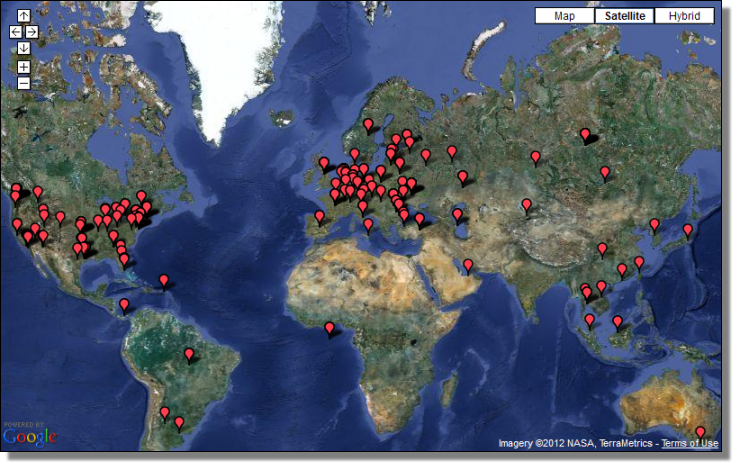Viewport: 732px width, 462px height.
Task: Select the marker in western Turkey
Action: tap(420, 219)
